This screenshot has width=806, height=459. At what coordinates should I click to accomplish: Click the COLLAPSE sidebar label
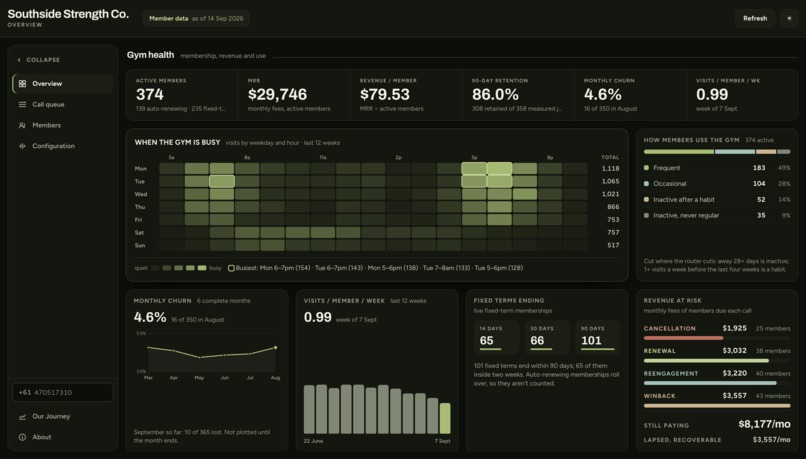click(43, 60)
